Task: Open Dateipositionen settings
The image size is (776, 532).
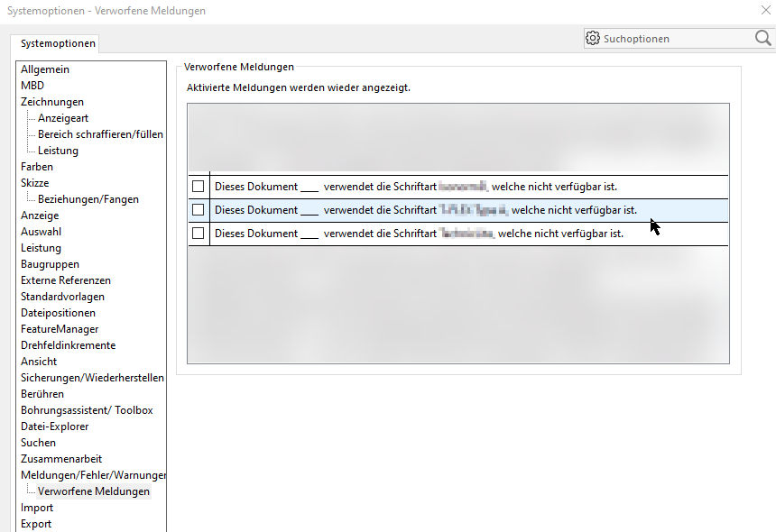Action: coord(58,313)
